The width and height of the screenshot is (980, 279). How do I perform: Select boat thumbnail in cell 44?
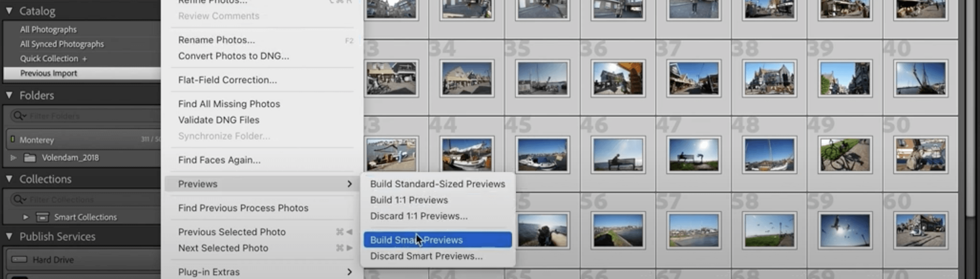pyautogui.click(x=467, y=155)
